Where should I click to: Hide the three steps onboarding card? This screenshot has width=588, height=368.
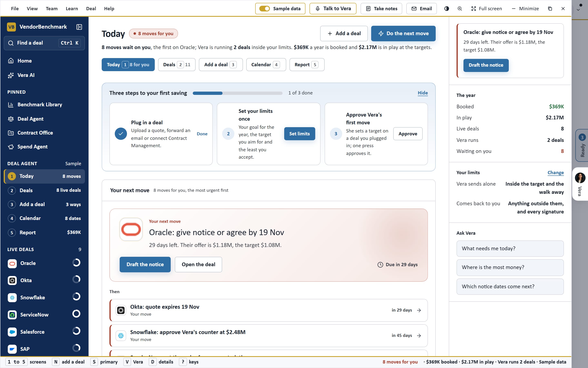pos(423,93)
